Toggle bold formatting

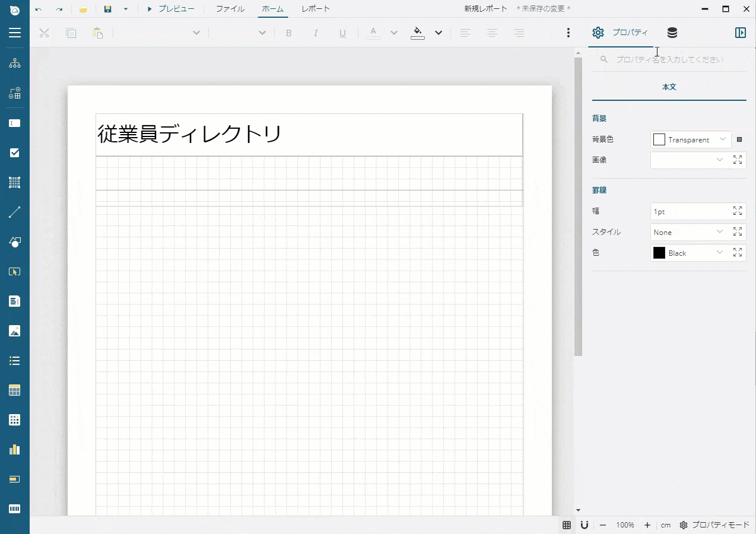coord(289,33)
